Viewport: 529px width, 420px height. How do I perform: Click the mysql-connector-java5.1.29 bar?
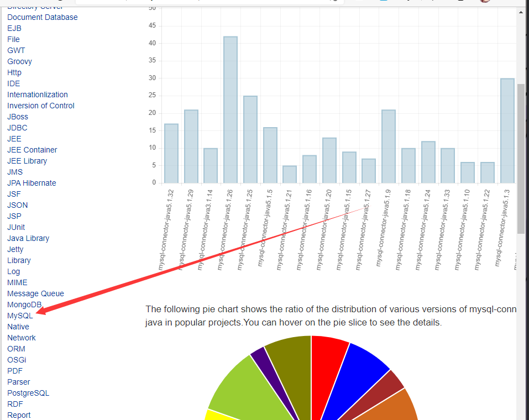(x=191, y=146)
